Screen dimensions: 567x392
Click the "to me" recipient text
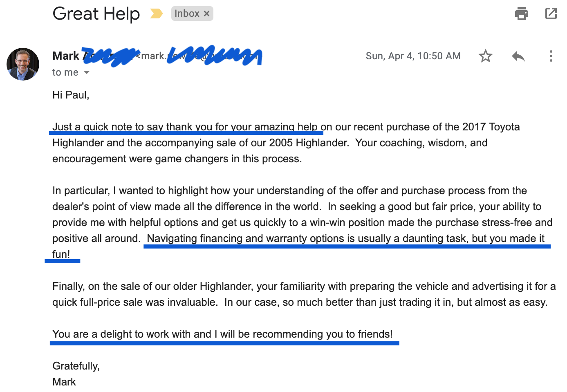[65, 72]
